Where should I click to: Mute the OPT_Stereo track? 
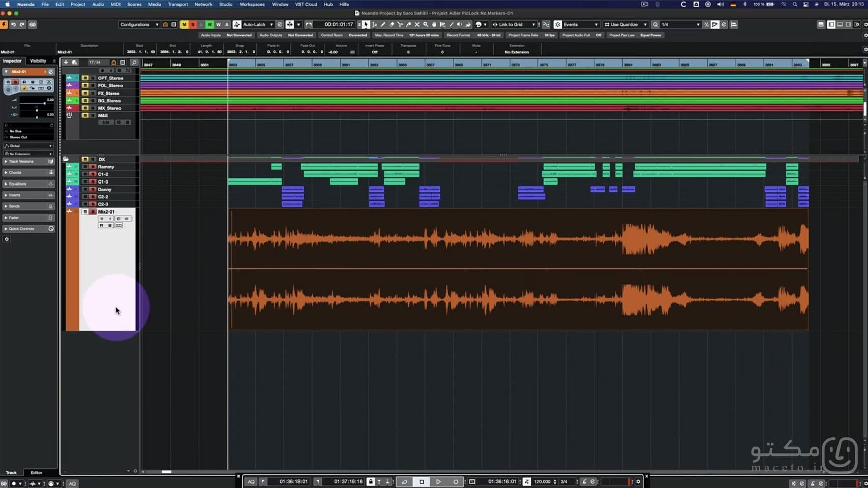pyautogui.click(x=85, y=78)
